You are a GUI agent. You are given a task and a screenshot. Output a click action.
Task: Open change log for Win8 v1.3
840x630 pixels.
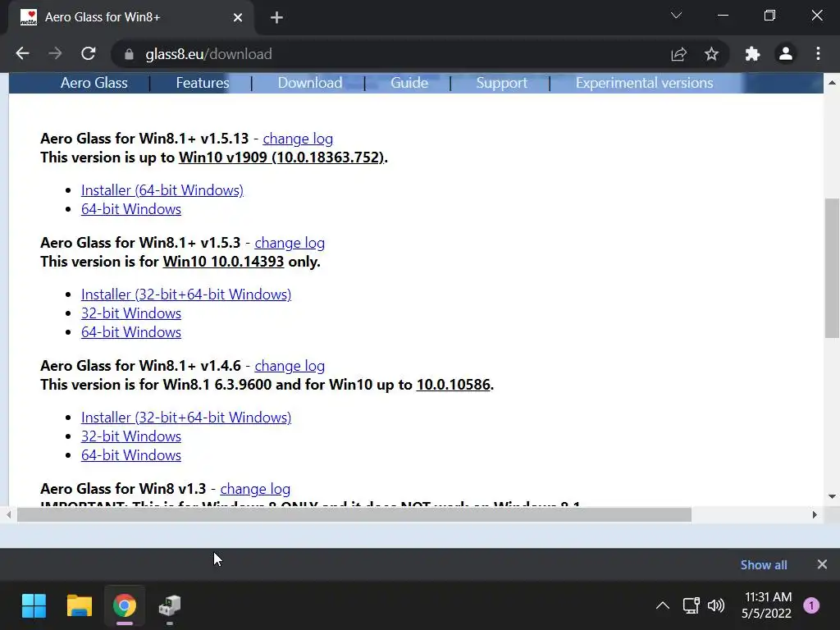[x=256, y=489]
